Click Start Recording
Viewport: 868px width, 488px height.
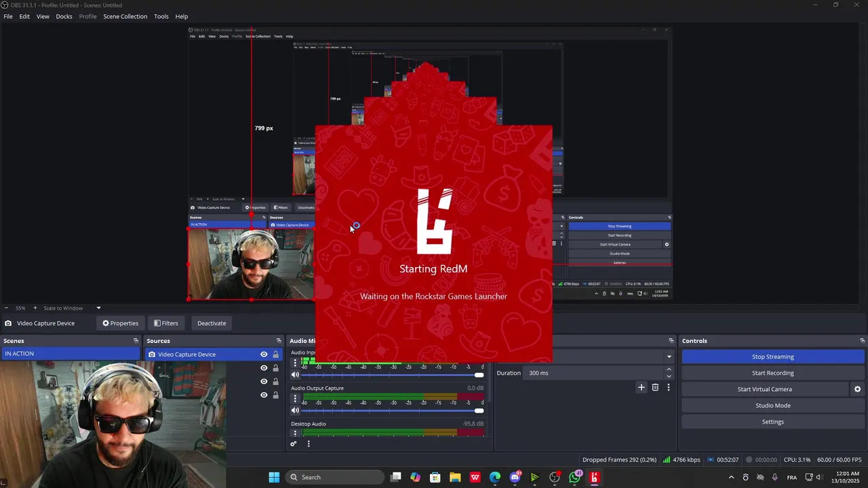point(772,373)
